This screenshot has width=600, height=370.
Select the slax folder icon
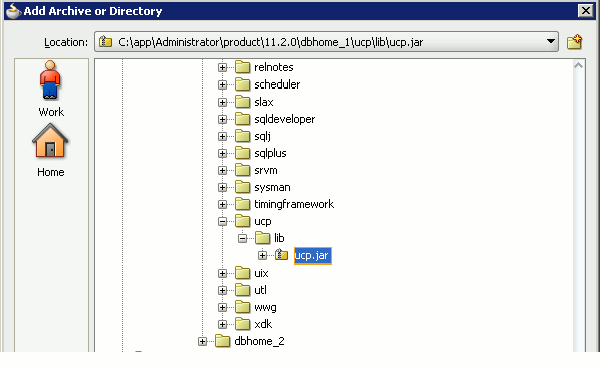coord(242,102)
